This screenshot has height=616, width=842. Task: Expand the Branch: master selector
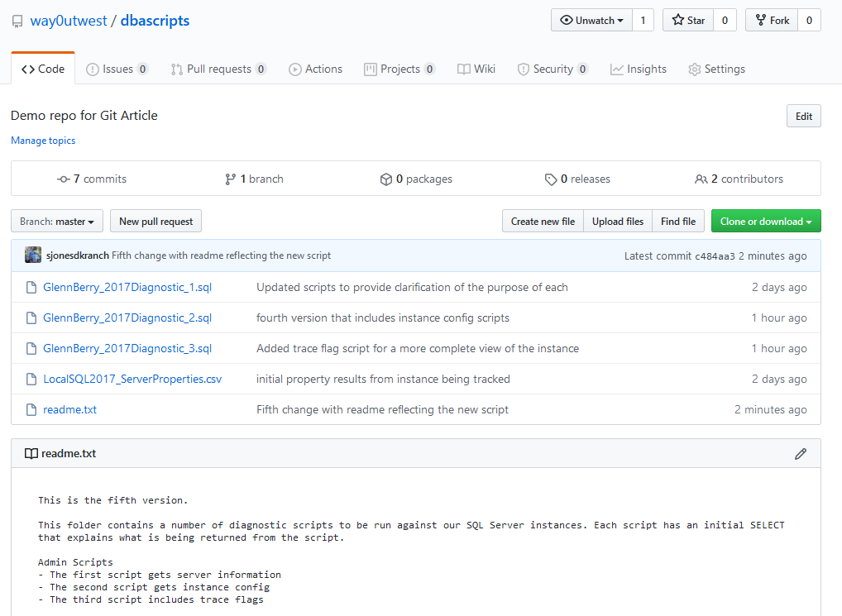pyautogui.click(x=57, y=222)
